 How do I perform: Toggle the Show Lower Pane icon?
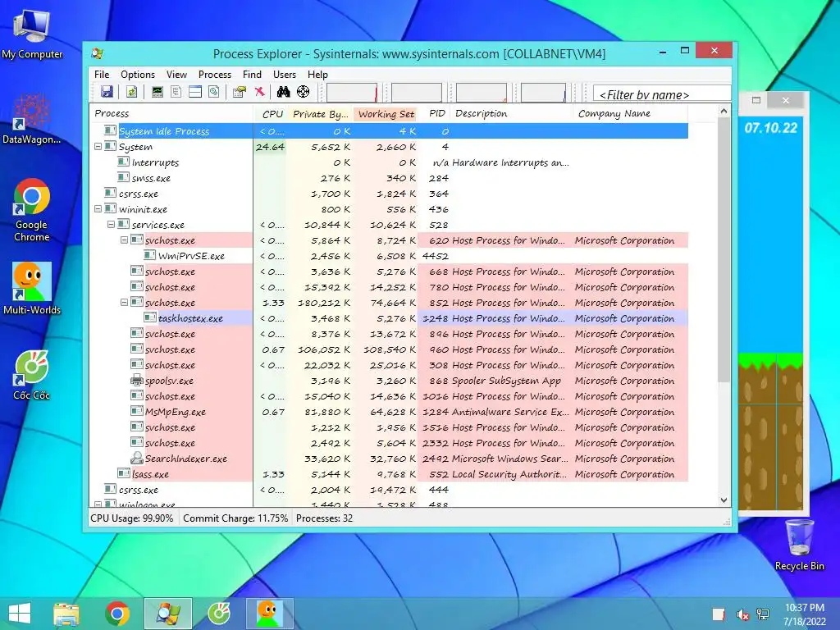195,92
